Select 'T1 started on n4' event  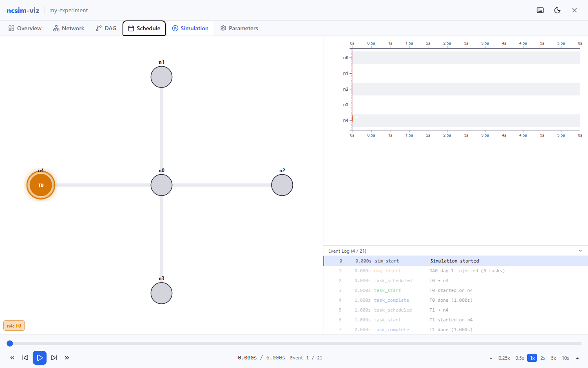[x=456, y=320]
